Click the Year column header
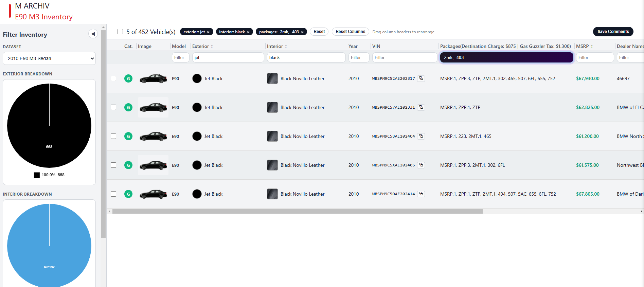 [x=353, y=46]
